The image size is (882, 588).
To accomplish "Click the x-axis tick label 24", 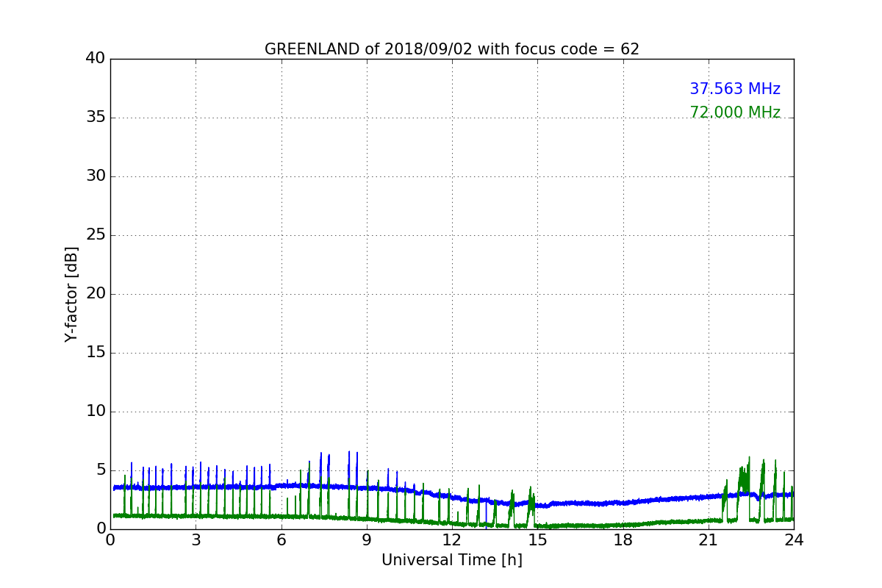I will (x=794, y=539).
